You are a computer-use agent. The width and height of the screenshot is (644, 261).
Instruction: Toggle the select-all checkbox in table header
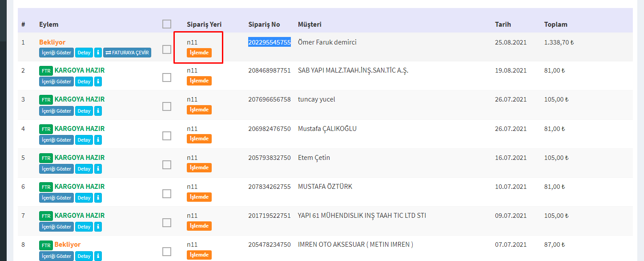tap(167, 24)
